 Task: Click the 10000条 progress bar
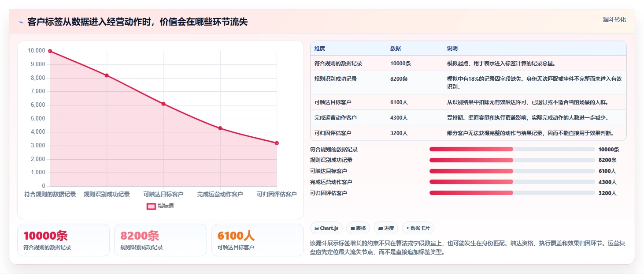pos(512,149)
